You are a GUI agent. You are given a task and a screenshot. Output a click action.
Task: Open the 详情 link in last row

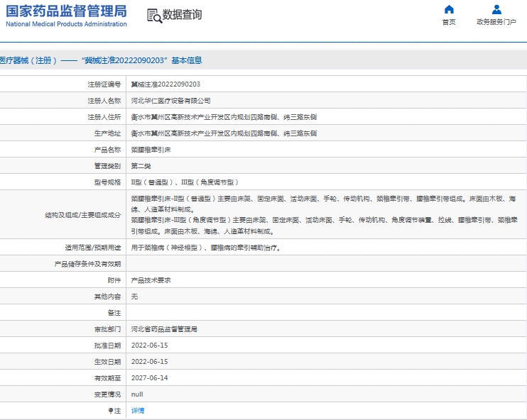(138, 411)
